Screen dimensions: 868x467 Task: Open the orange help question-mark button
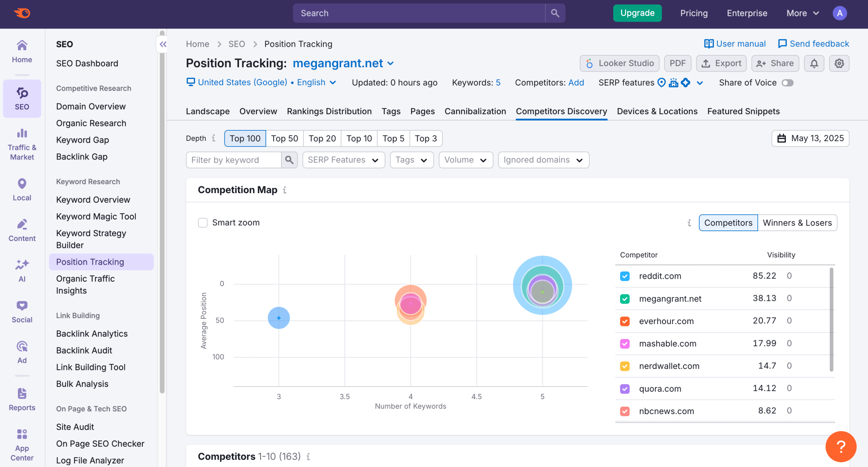coord(841,446)
